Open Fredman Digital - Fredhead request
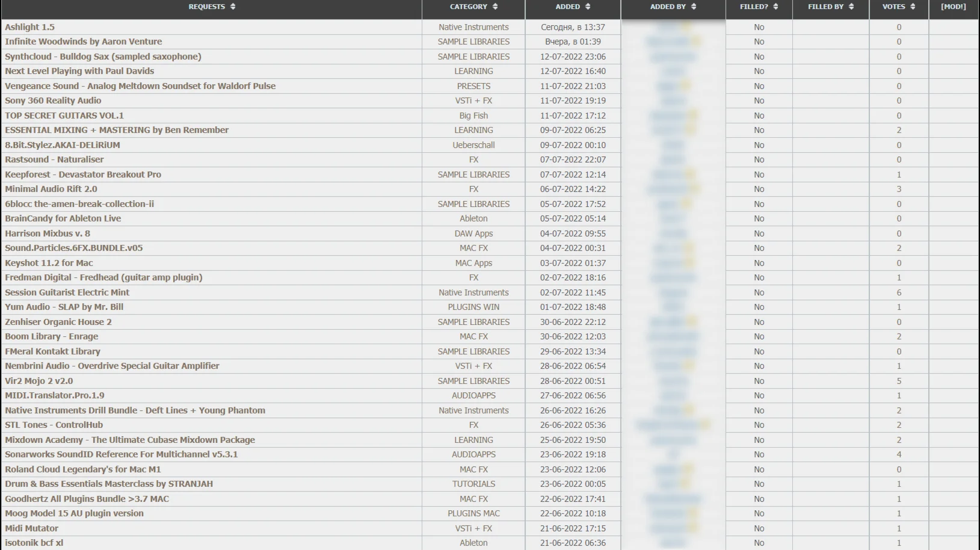 103,277
